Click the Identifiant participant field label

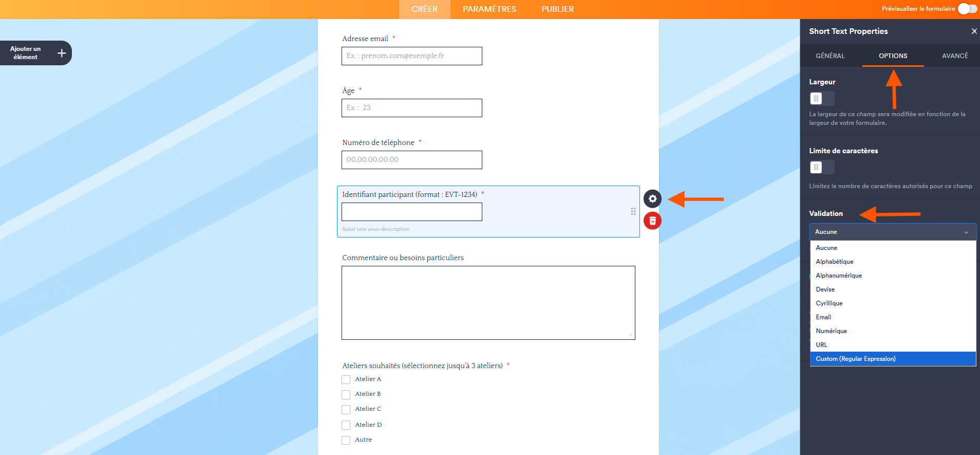(x=410, y=194)
